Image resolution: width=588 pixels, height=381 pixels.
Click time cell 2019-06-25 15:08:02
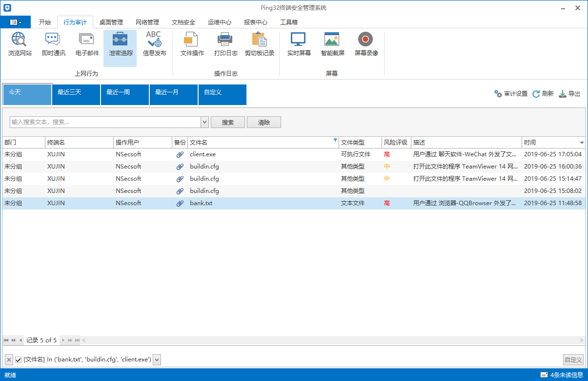(x=554, y=191)
